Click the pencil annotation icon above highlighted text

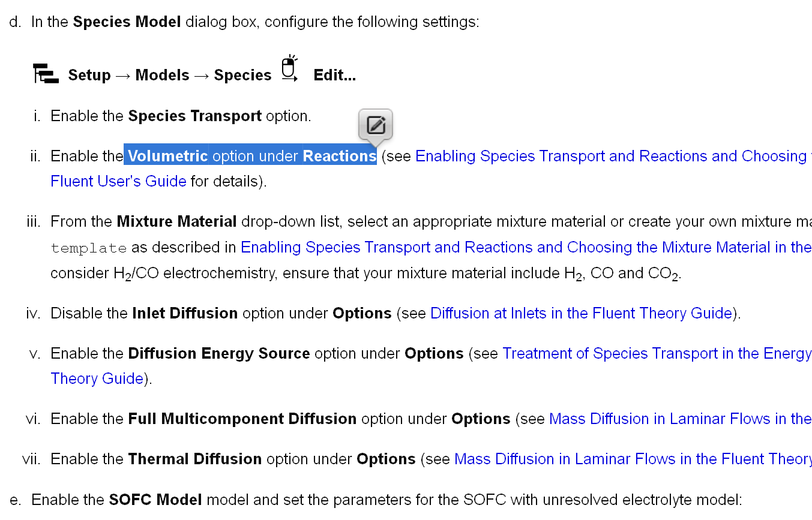[x=376, y=125]
